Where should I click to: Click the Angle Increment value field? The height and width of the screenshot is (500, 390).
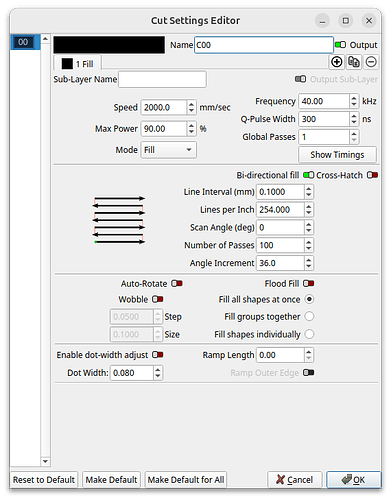click(x=280, y=263)
